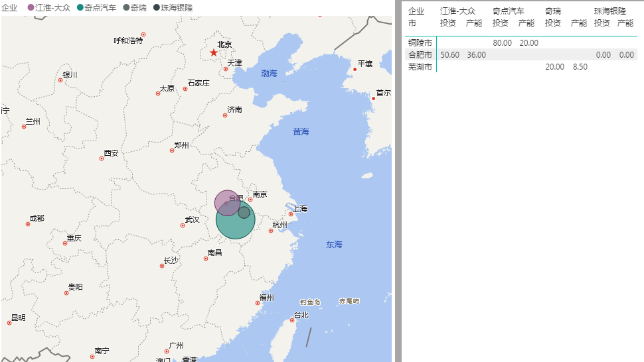Click the 50.60 value cell
The image size is (644, 362).
click(x=449, y=54)
